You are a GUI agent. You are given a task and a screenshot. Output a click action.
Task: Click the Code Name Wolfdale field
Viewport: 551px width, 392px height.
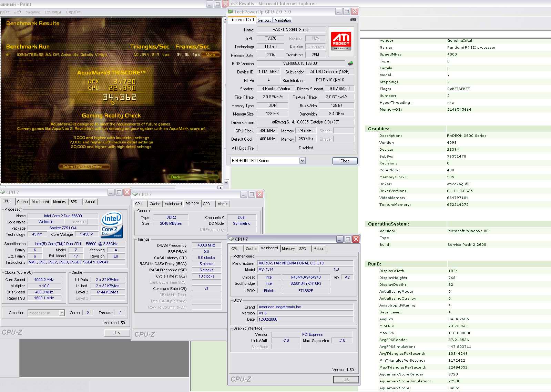[x=46, y=222]
